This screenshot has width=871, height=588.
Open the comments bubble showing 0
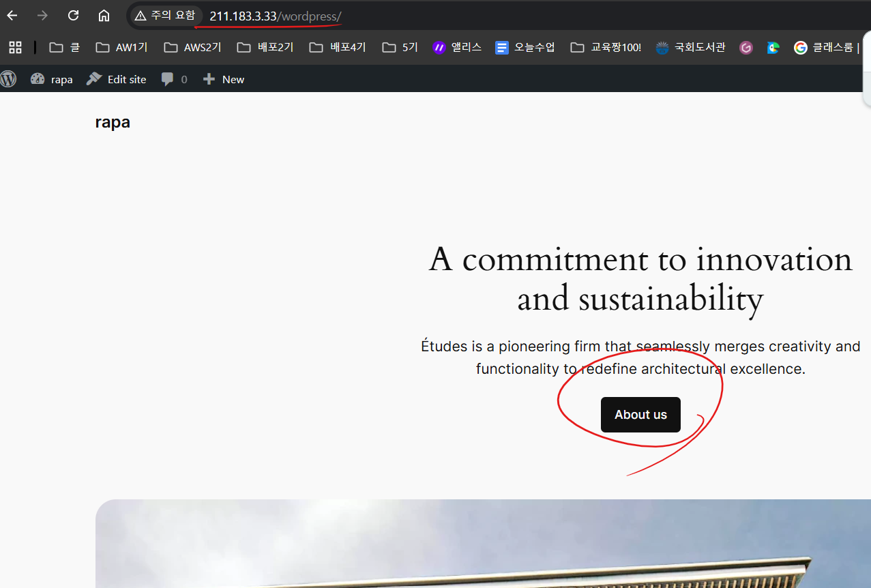click(x=174, y=79)
